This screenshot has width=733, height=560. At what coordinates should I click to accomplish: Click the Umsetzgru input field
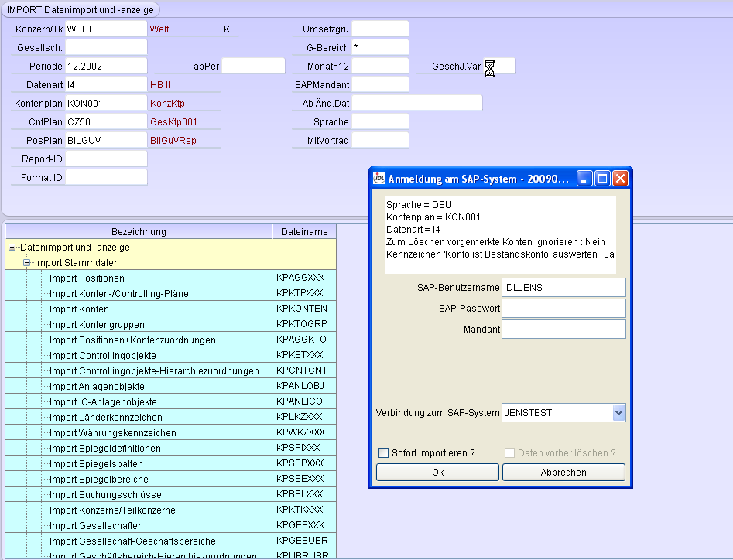pyautogui.click(x=380, y=29)
